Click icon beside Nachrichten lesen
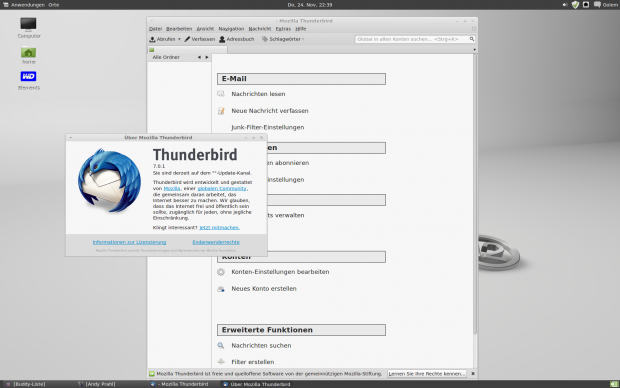The image size is (620, 388). (221, 94)
